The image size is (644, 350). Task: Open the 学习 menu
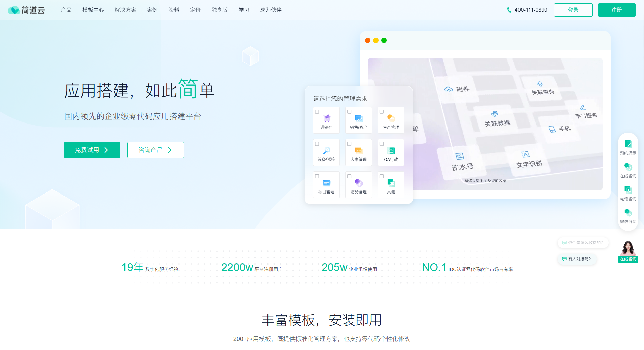(x=244, y=10)
